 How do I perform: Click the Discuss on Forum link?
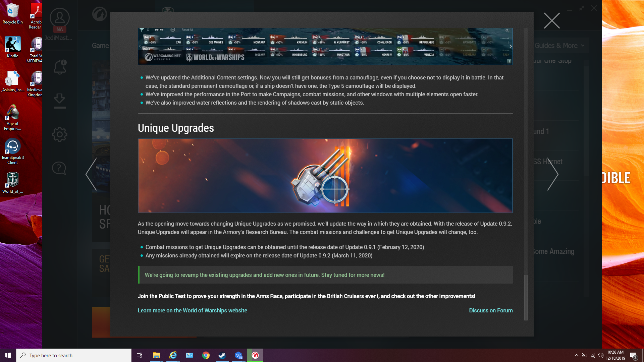[490, 310]
